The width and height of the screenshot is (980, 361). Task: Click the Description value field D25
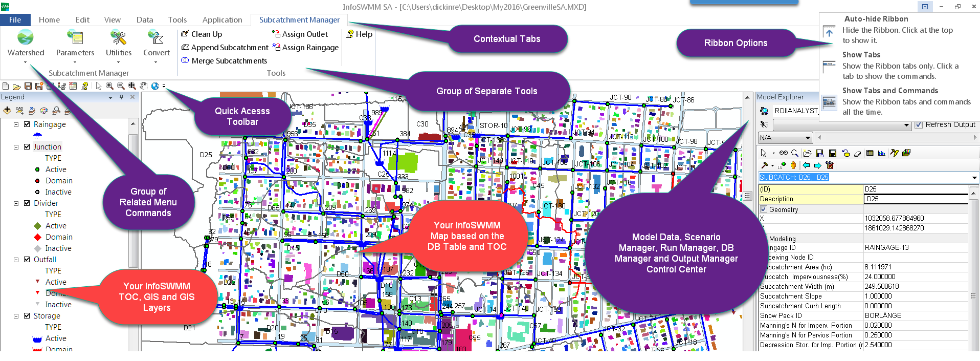pos(916,199)
